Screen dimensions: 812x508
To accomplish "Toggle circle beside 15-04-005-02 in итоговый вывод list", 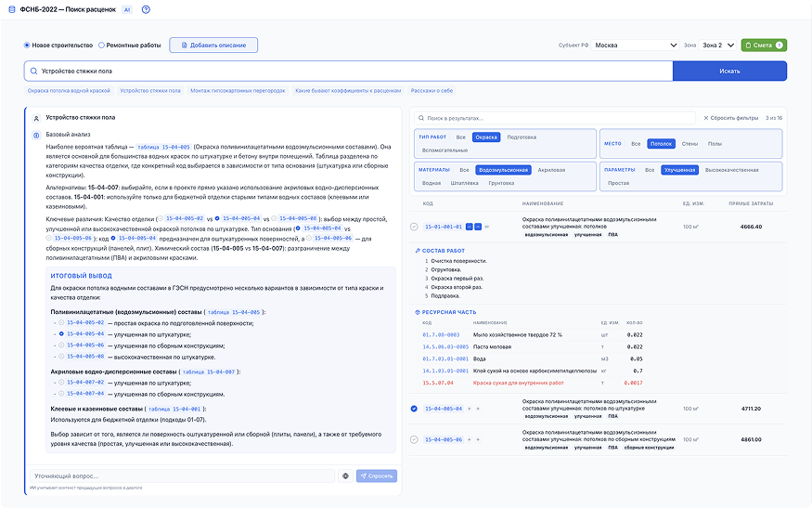I will 61,322.
